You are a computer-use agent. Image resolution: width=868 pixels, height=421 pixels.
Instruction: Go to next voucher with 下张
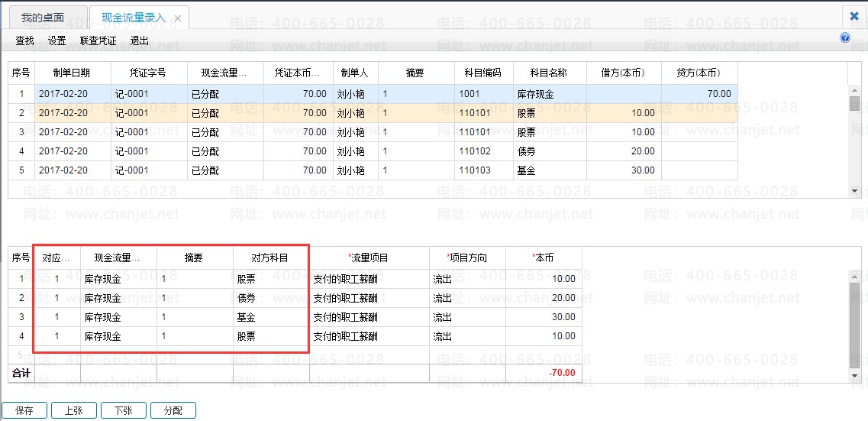click(x=124, y=410)
